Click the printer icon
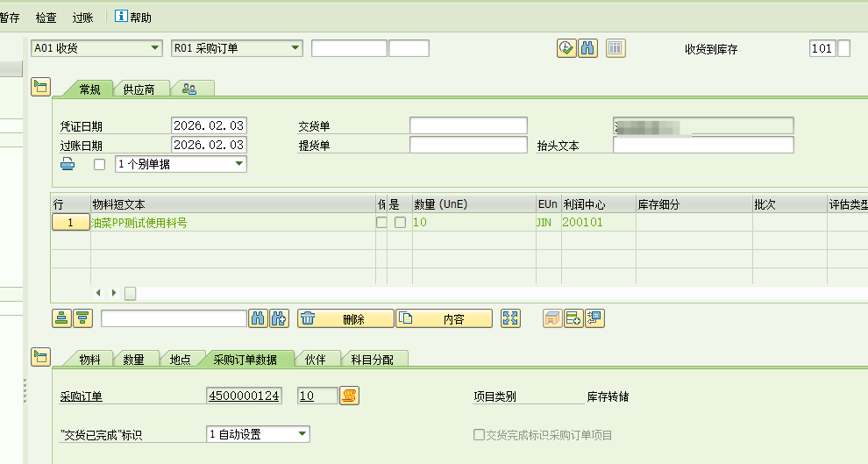 click(68, 164)
